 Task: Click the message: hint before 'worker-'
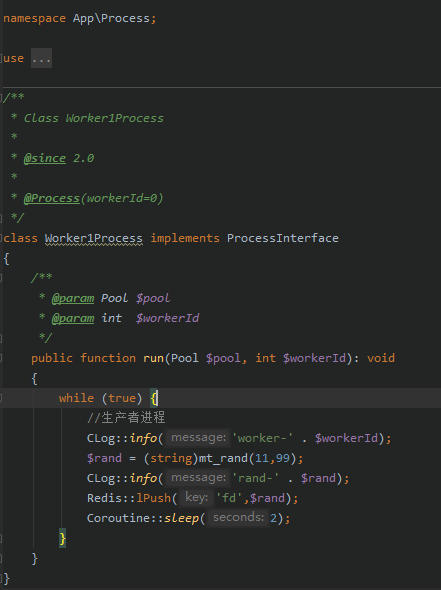pyautogui.click(x=198, y=438)
